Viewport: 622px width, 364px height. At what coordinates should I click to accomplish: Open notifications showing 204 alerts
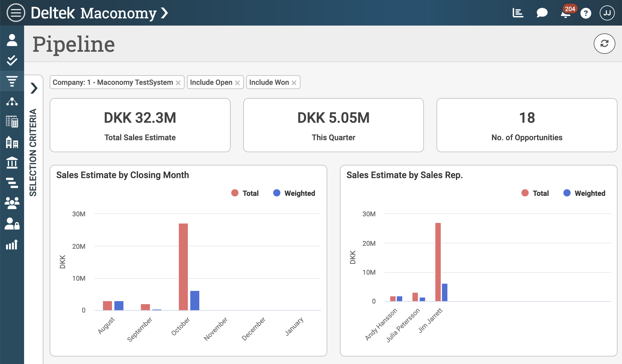tap(565, 14)
